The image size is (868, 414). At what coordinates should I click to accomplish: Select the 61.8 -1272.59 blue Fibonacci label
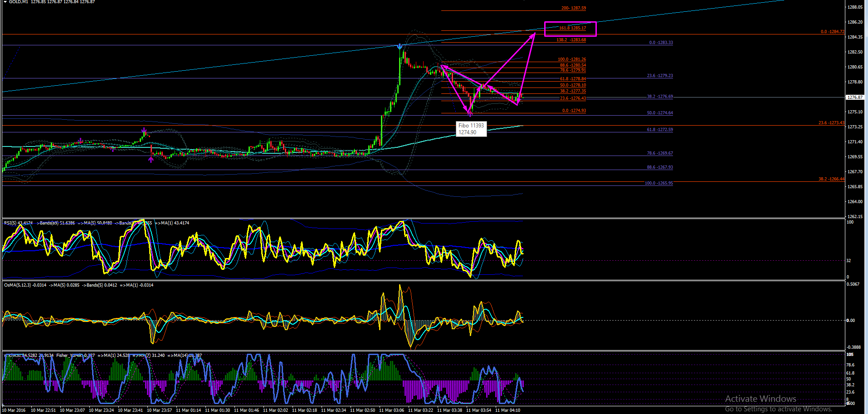(x=660, y=130)
